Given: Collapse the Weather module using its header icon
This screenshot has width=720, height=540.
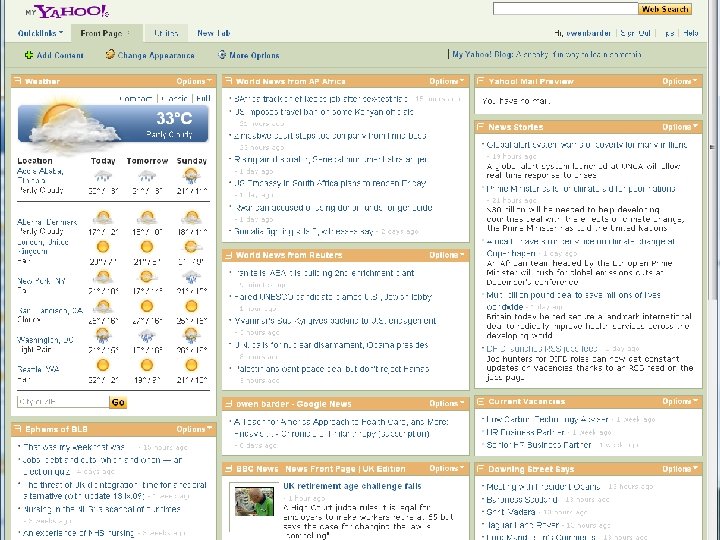Looking at the screenshot, I should coord(17,81).
